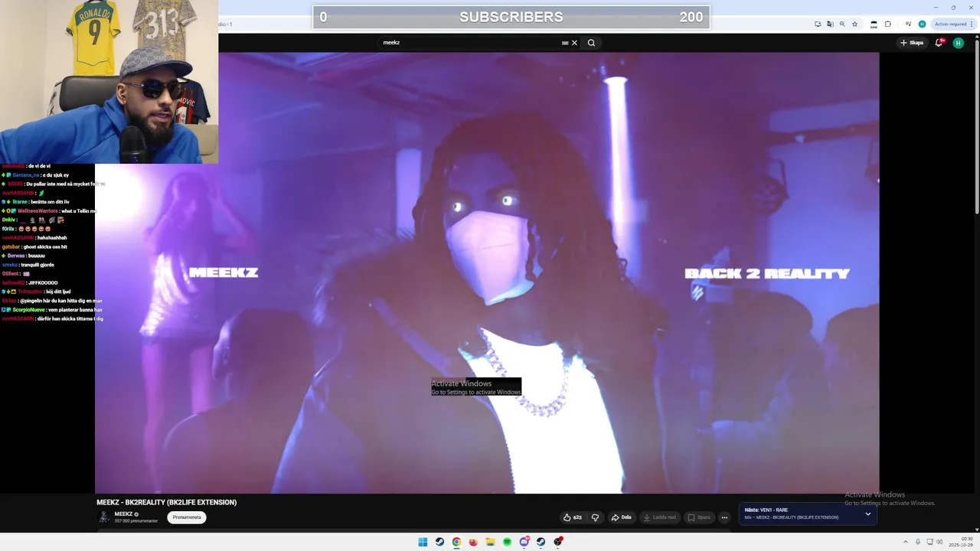This screenshot has width=980, height=551.
Task: Click chat message 'tranquilli gjorde'
Action: 38,265
